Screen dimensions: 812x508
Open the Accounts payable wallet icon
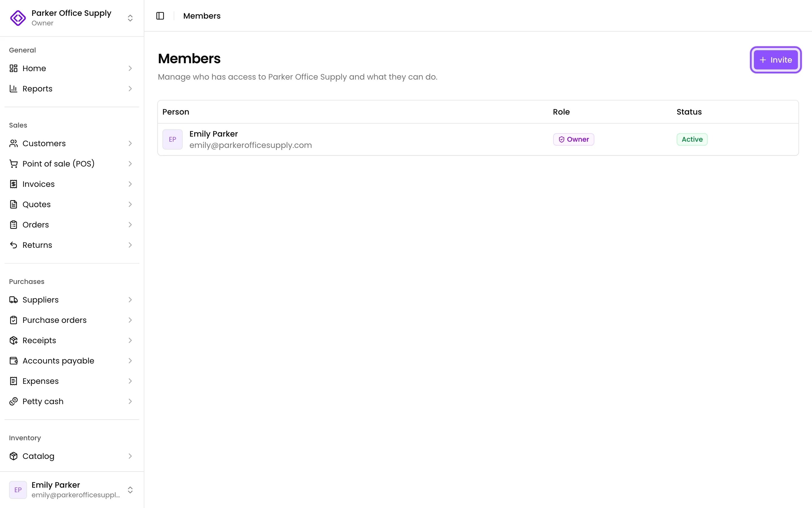(14, 361)
